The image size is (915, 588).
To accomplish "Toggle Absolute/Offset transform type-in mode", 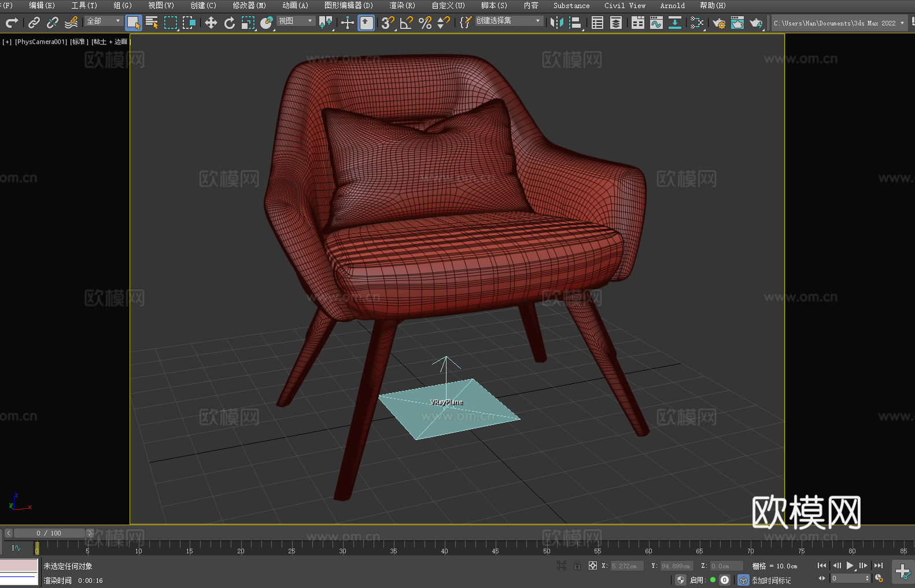I will click(x=593, y=565).
